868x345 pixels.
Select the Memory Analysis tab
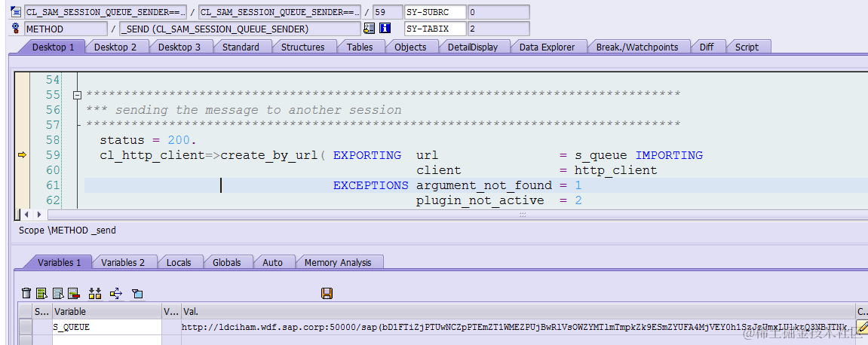pos(338,263)
